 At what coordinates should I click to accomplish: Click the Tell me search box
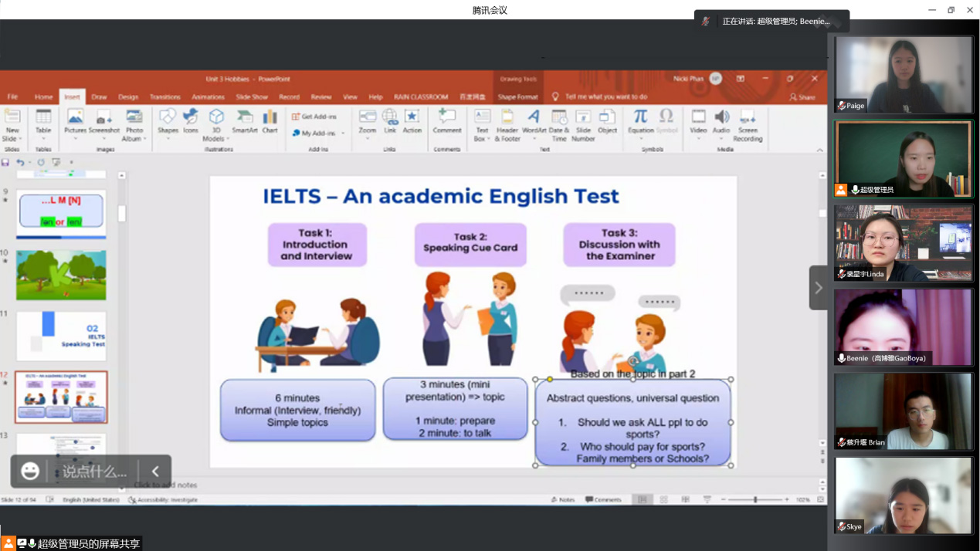(x=605, y=97)
